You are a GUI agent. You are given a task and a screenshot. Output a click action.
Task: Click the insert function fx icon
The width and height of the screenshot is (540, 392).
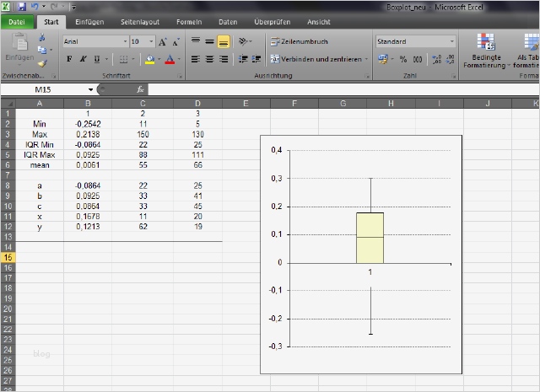pos(140,89)
